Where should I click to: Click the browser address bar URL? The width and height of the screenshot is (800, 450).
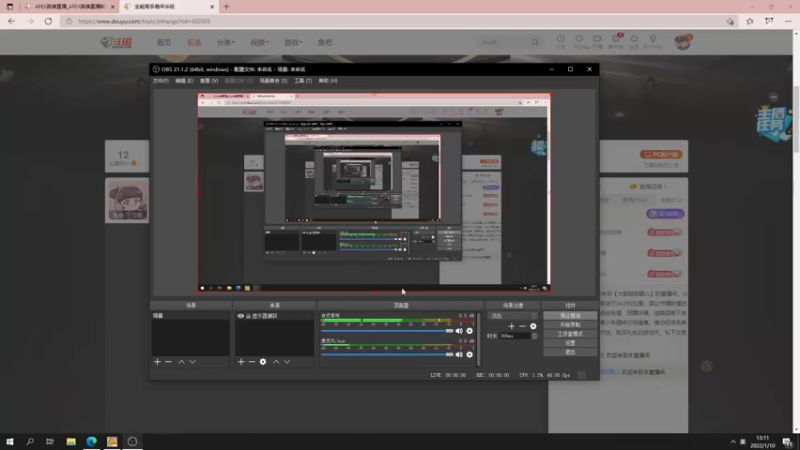coord(144,21)
